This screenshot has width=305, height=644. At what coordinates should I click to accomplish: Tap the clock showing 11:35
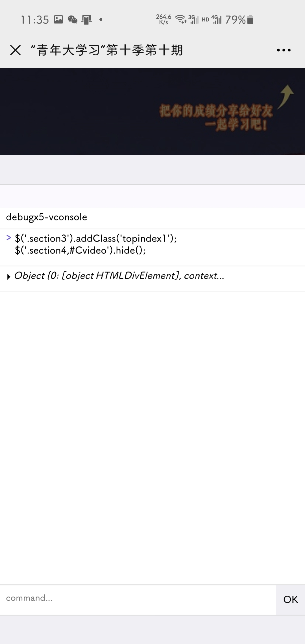pyautogui.click(x=35, y=20)
